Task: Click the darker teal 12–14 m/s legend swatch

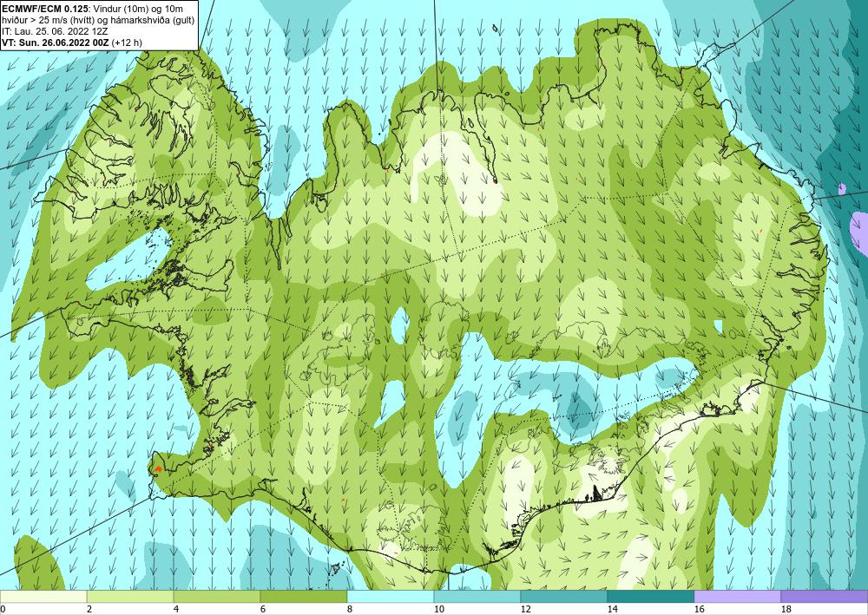Action: pos(564,597)
